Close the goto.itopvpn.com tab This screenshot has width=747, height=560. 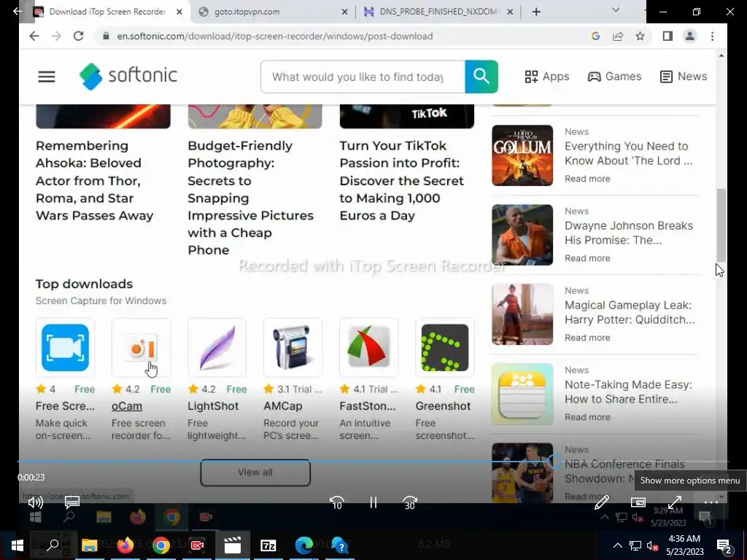click(344, 12)
